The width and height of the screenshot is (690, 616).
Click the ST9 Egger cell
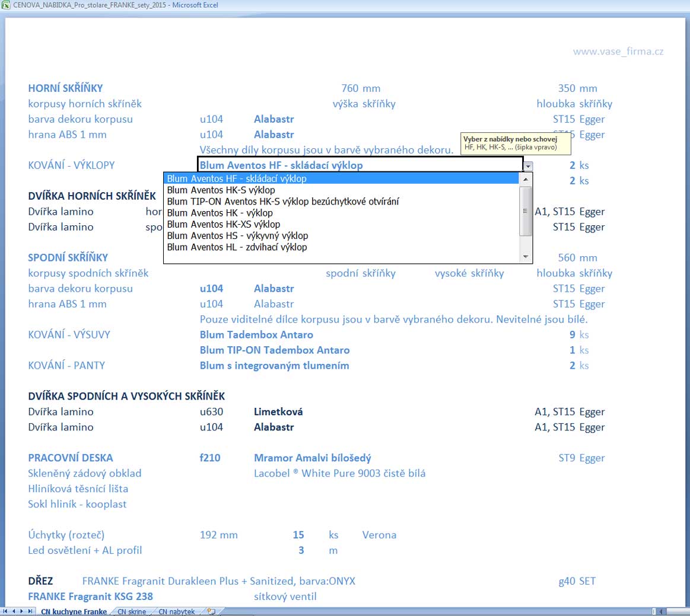(x=581, y=458)
